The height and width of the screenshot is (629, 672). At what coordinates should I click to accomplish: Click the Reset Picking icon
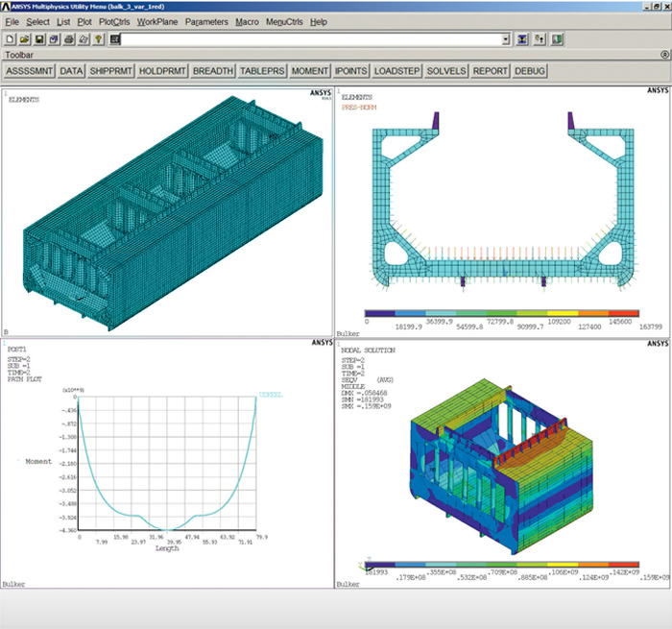click(x=540, y=39)
